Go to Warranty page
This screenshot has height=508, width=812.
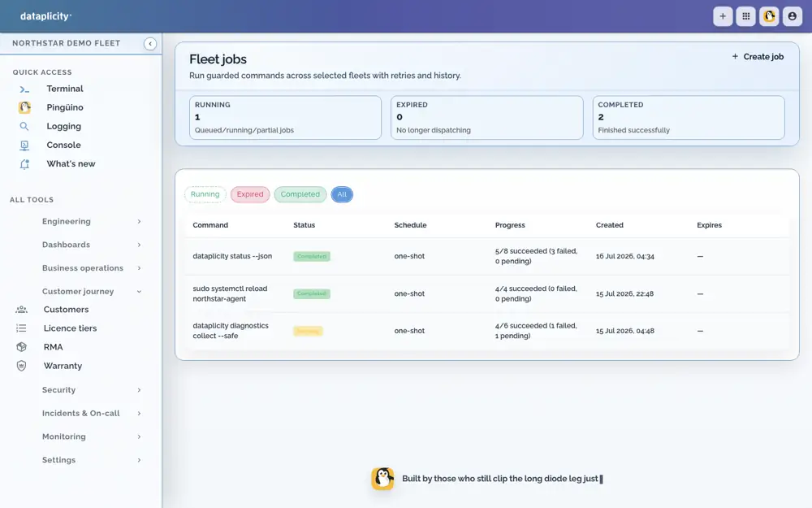pyautogui.click(x=63, y=366)
